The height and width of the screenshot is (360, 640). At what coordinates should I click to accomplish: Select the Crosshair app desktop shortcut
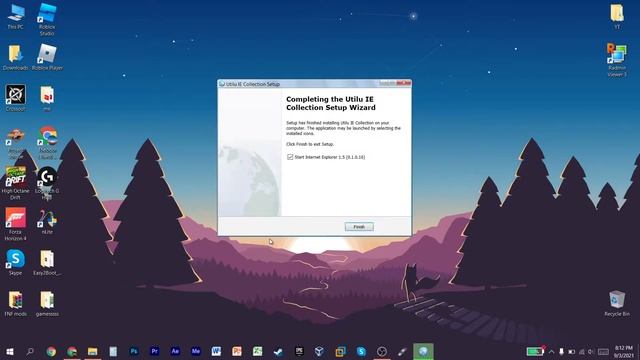16,98
